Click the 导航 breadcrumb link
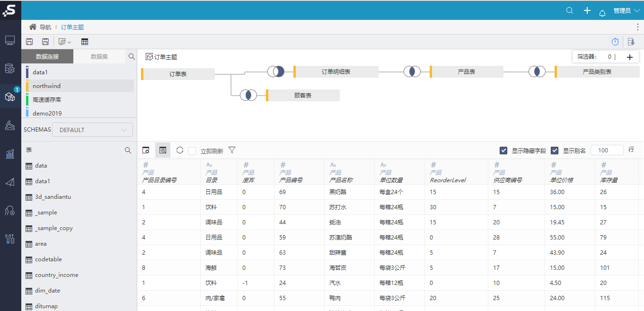Screen dimensions: 644x311 point(45,27)
